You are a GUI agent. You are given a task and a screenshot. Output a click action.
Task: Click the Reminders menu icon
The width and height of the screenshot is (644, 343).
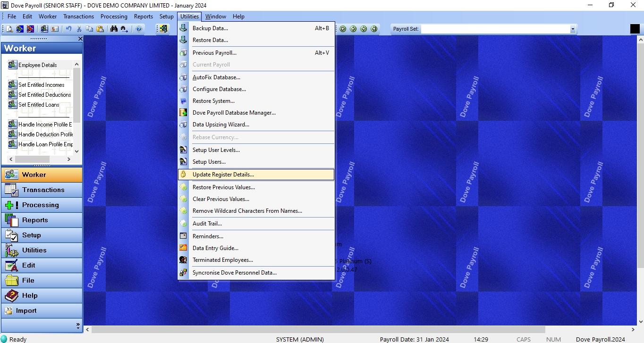click(x=183, y=236)
